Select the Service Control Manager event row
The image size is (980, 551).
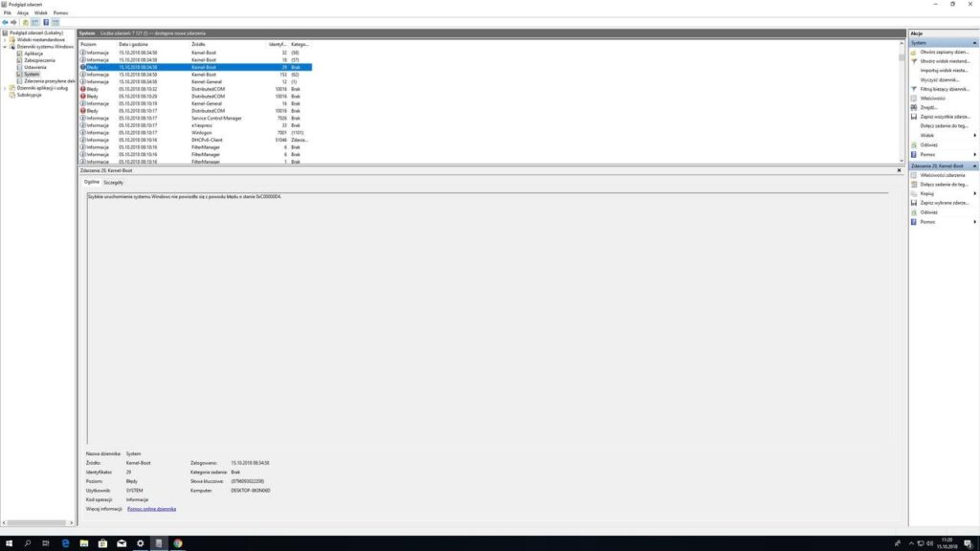(195, 118)
